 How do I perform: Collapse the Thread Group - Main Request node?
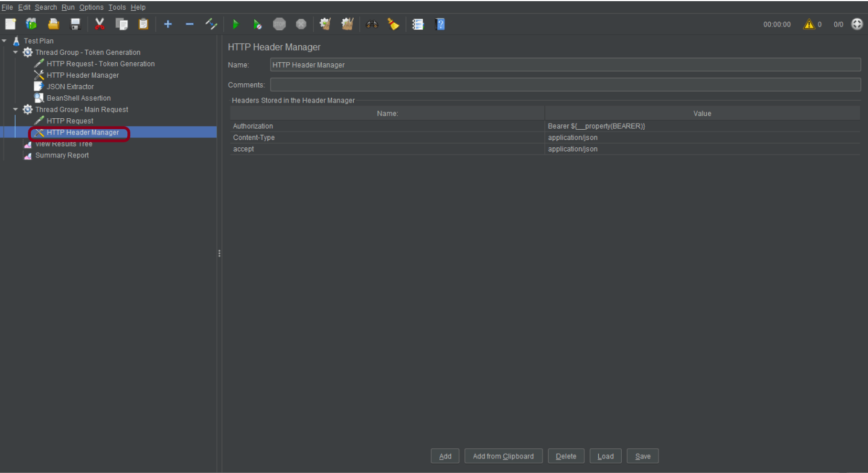point(15,109)
